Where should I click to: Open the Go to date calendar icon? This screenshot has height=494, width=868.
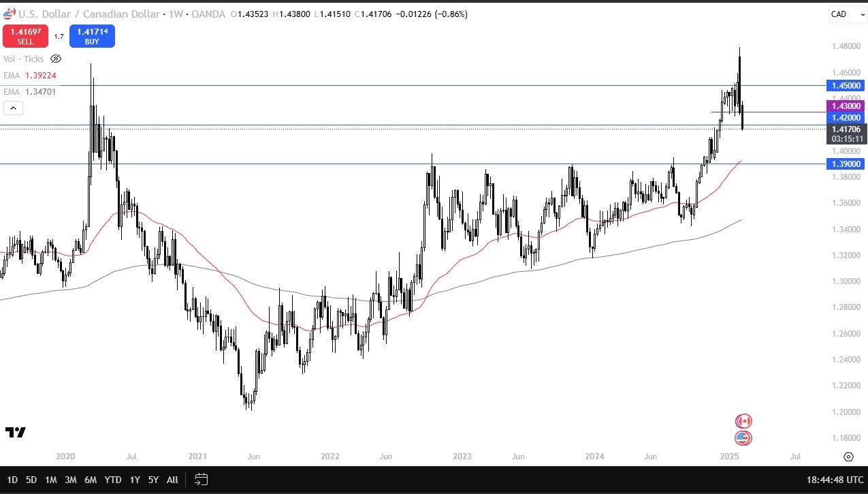click(x=201, y=480)
